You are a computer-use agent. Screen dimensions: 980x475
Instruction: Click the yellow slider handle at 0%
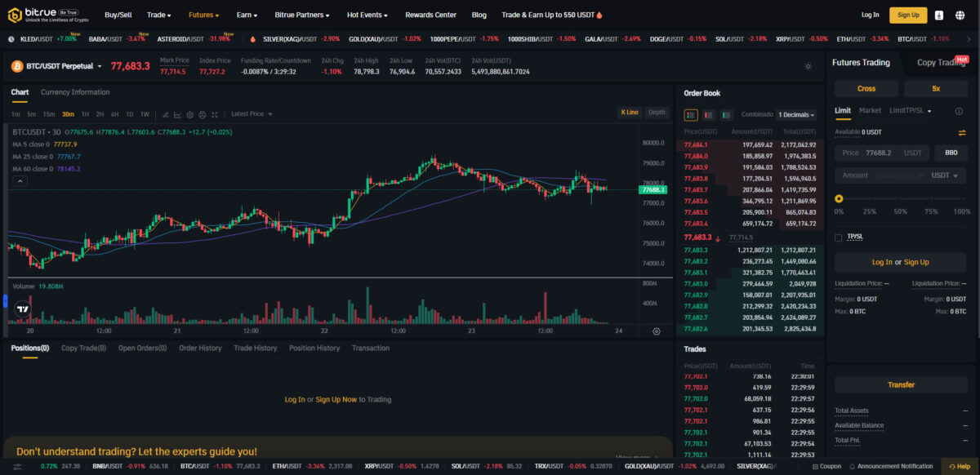(x=839, y=198)
